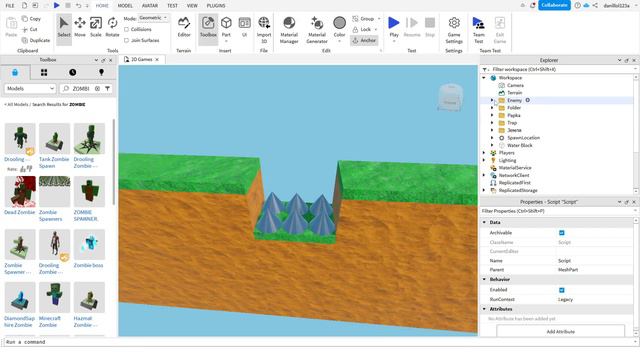Screen dimensions: 640x360
Task: Insert a new Part
Action: tap(226, 27)
